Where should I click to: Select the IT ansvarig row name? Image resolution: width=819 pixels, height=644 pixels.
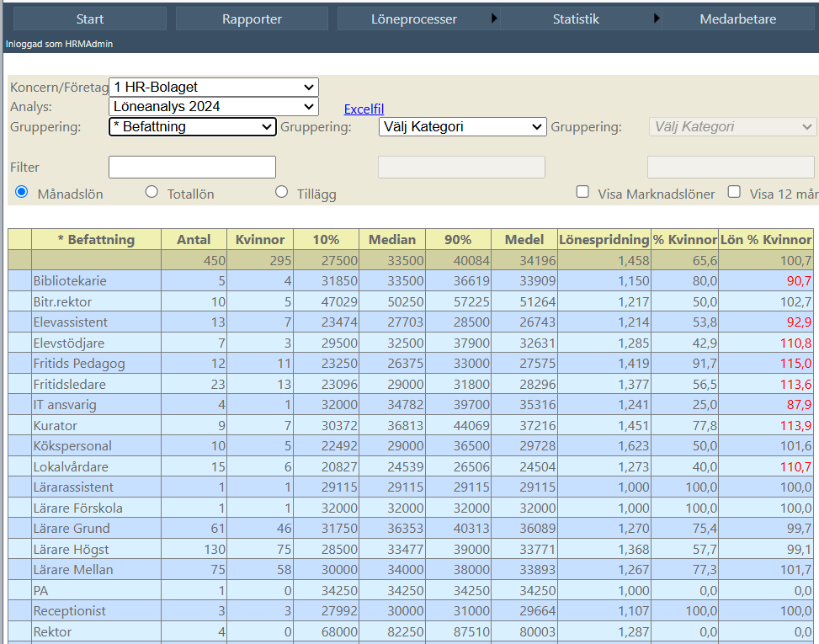pyautogui.click(x=65, y=405)
